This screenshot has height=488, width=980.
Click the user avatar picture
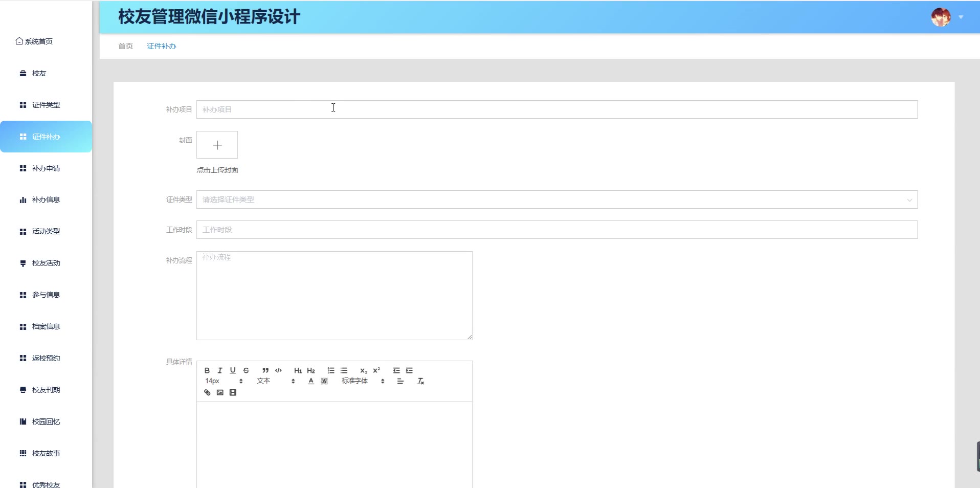941,17
